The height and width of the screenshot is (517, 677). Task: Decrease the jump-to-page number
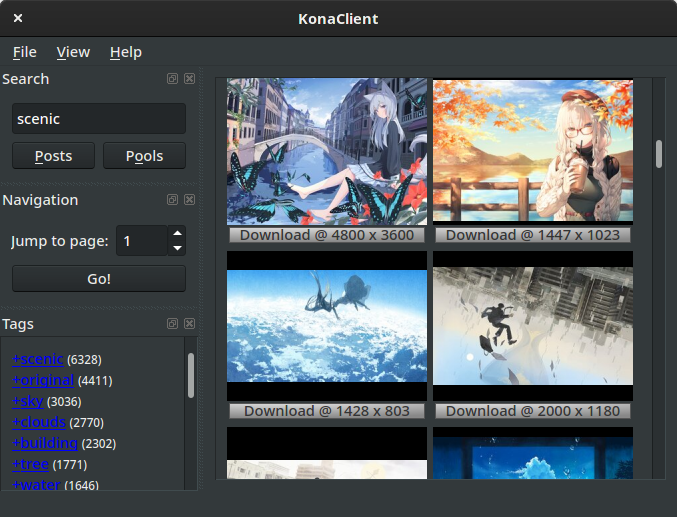click(x=177, y=247)
